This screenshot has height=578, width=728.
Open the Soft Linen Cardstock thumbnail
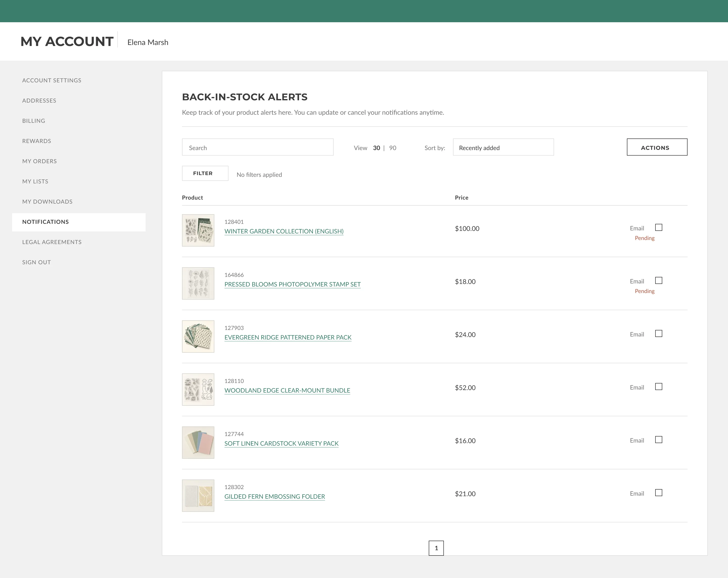coord(198,442)
